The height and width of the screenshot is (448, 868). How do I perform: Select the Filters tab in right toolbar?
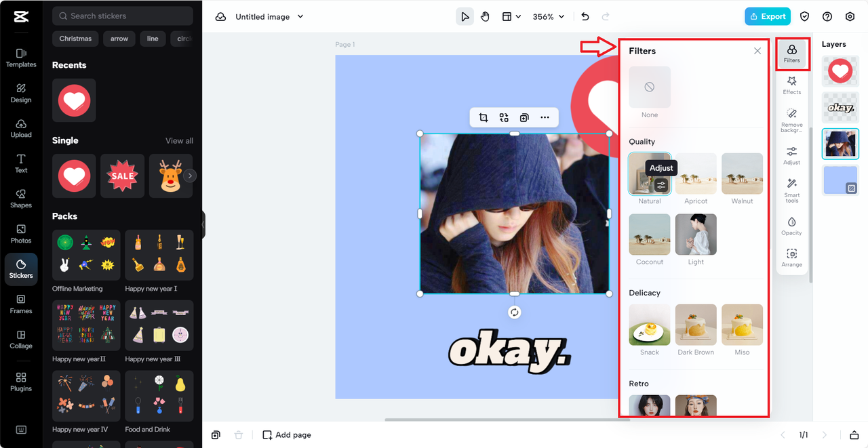point(791,54)
